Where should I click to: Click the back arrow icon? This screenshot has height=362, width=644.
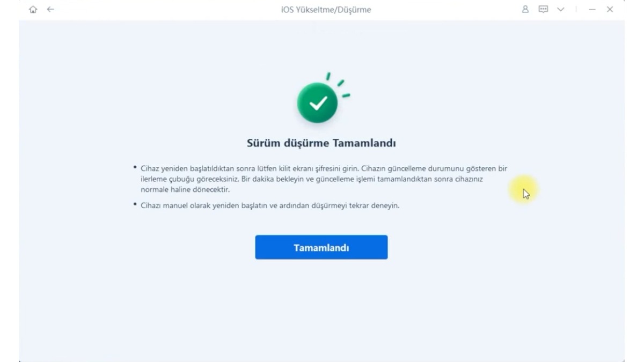click(50, 10)
